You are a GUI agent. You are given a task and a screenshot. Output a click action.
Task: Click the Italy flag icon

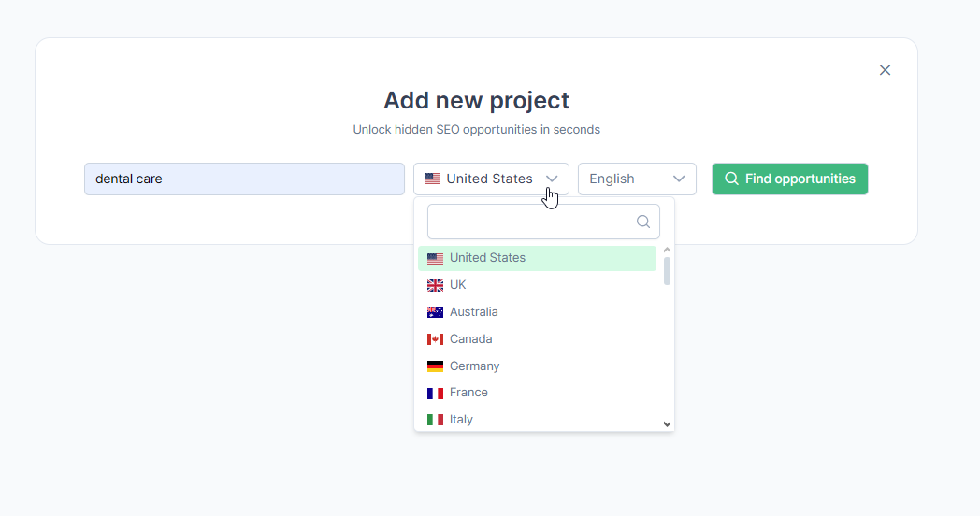(435, 420)
